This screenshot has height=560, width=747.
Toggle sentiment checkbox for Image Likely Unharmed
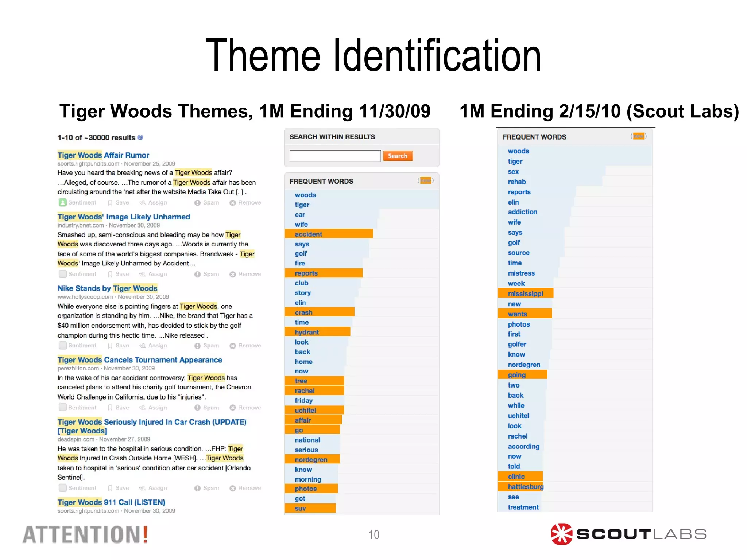point(63,274)
